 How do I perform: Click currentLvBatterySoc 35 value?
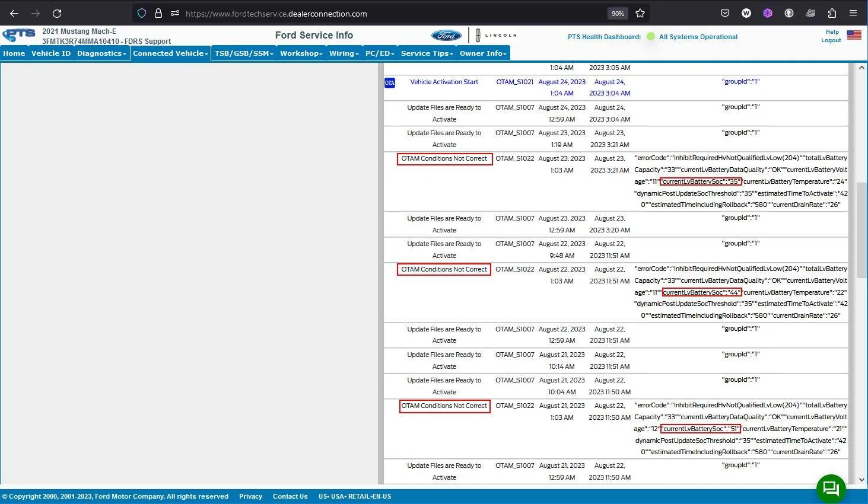(701, 181)
